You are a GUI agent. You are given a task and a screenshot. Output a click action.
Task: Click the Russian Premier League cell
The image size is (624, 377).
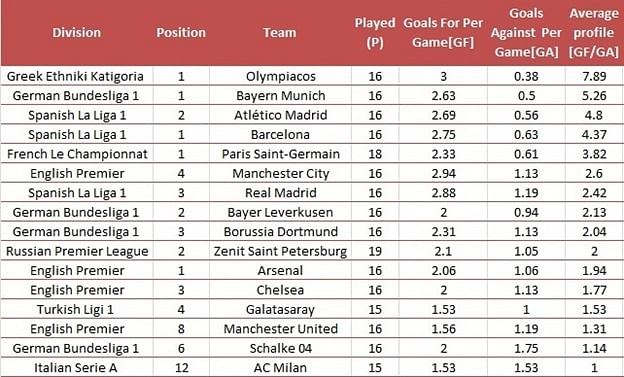point(77,252)
